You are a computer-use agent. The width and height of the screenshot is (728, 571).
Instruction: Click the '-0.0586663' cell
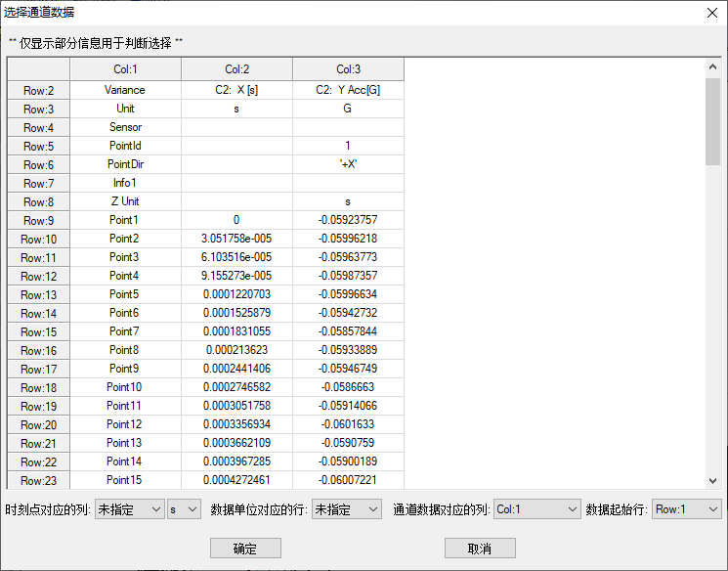(348, 387)
